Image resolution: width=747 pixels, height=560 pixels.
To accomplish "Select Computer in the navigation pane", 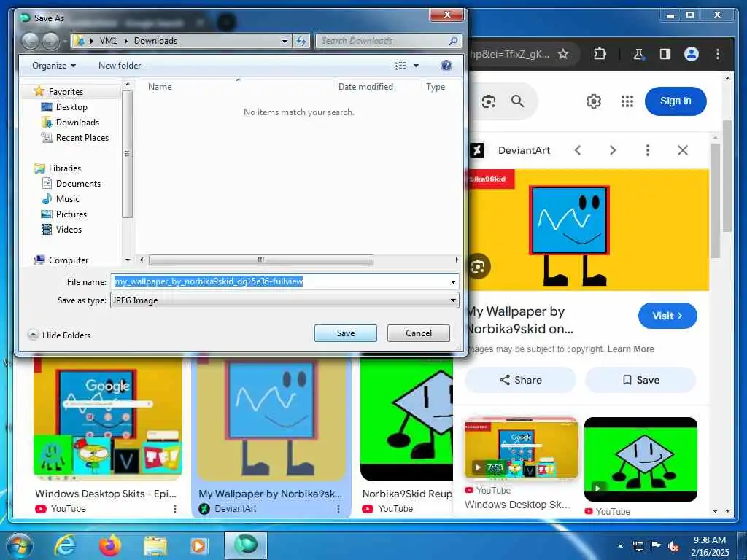I will tap(69, 260).
